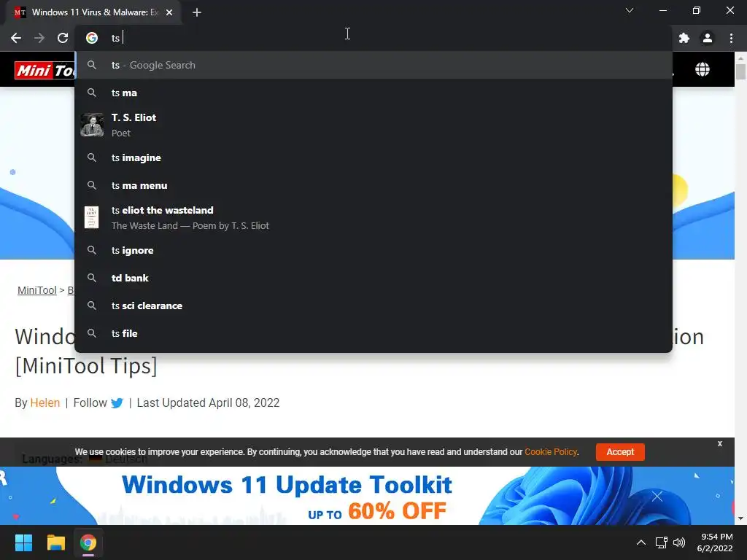Image resolution: width=747 pixels, height=560 pixels.
Task: Open the MiniTool breadcrumb link
Action: click(36, 290)
